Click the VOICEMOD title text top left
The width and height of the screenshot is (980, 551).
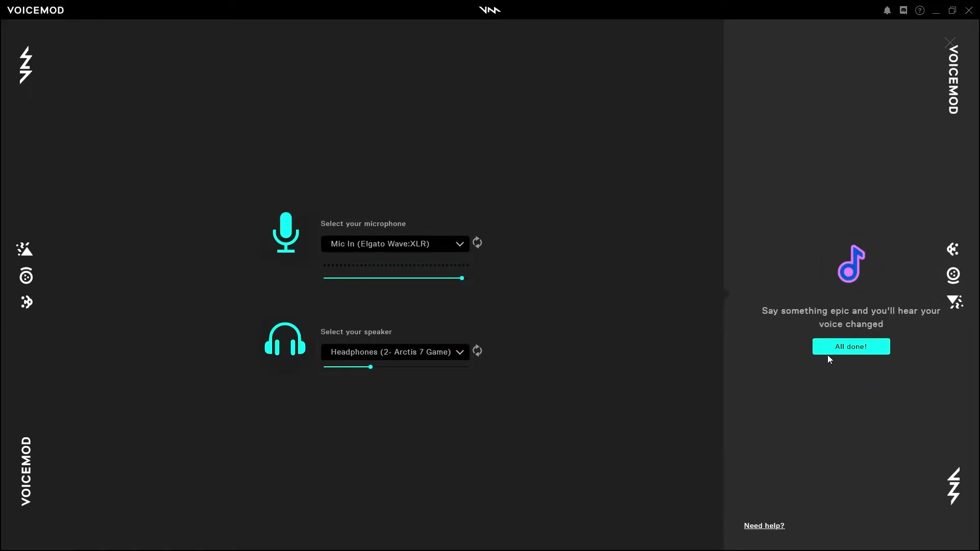point(36,10)
